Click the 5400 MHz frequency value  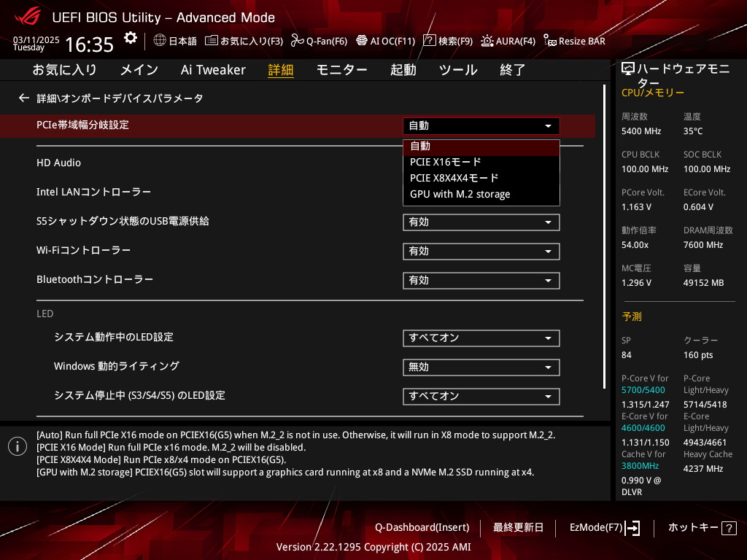[641, 131]
